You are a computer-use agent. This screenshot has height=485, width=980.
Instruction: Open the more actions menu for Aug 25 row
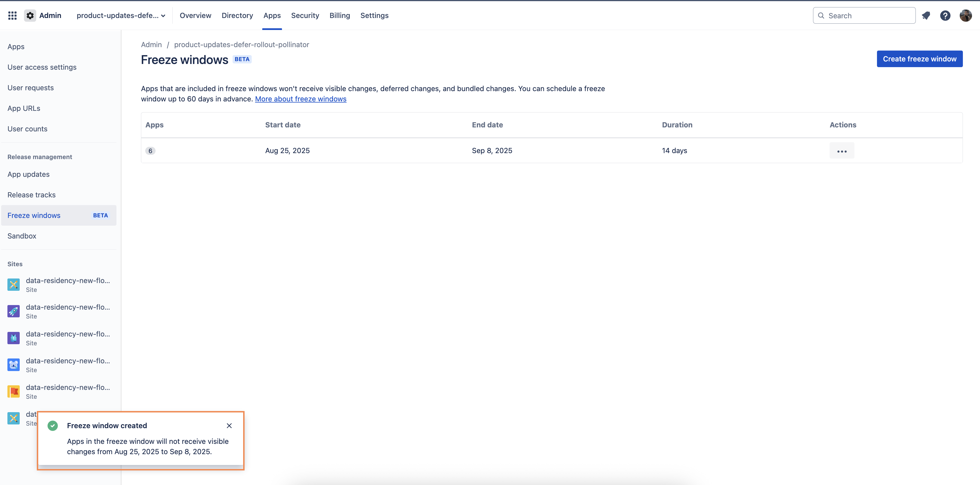point(842,151)
